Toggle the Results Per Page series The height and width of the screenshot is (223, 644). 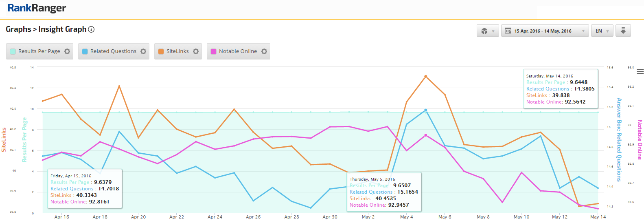point(39,51)
